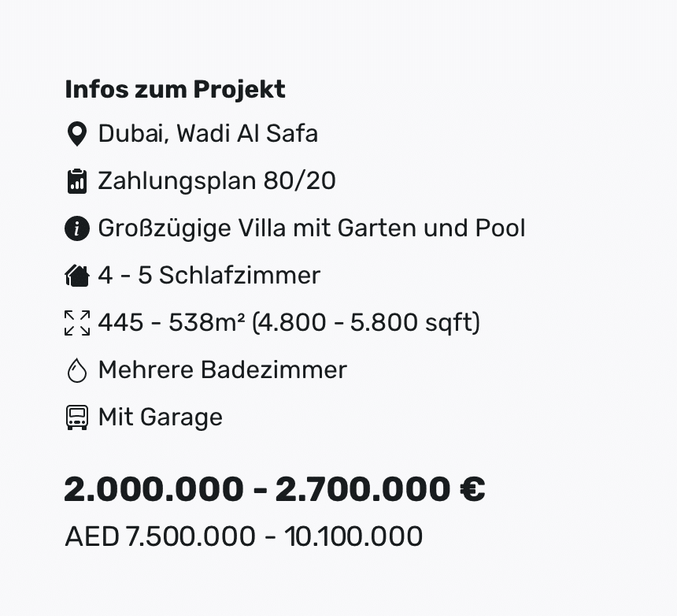The width and height of the screenshot is (677, 616).
Task: Click the expand arrows area icon
Action: point(77,323)
